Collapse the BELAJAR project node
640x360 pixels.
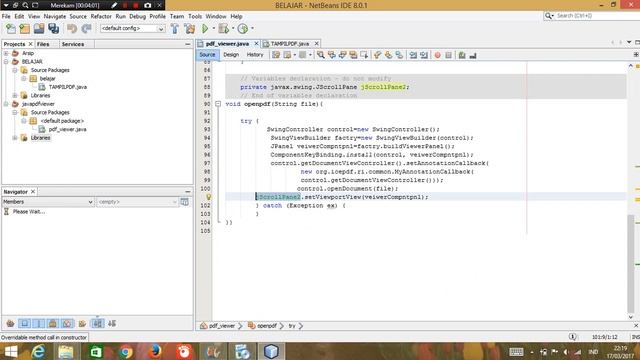coord(6,62)
